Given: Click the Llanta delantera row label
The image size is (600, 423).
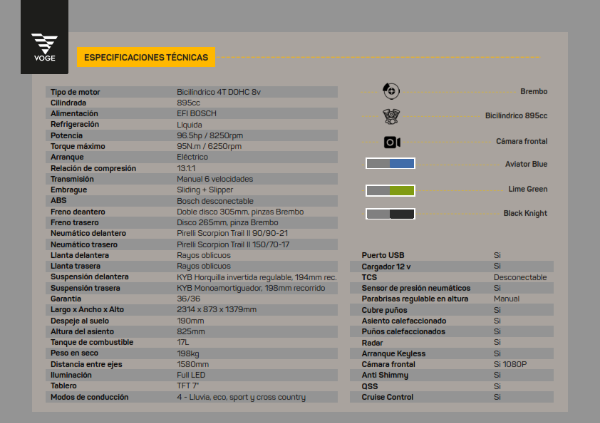Looking at the screenshot, I should (x=80, y=255).
